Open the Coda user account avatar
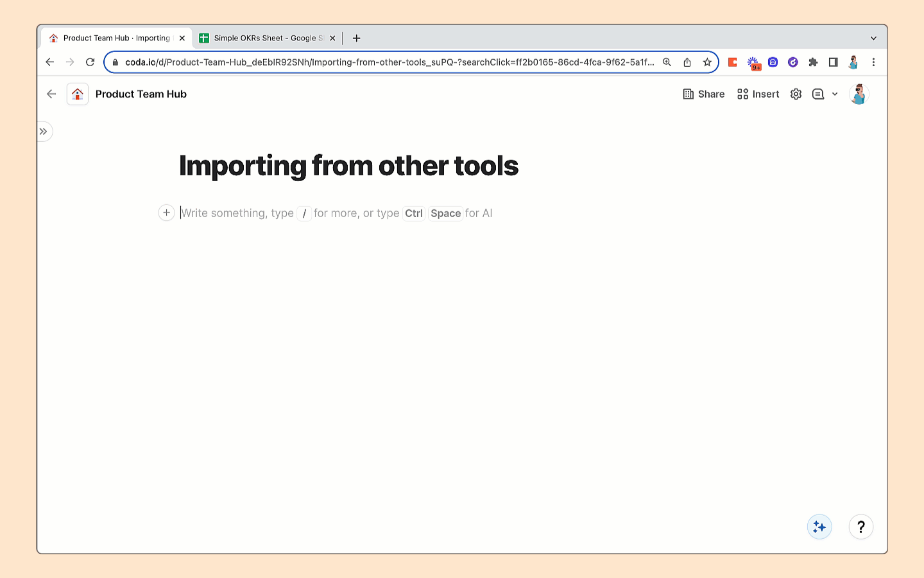 pos(859,94)
